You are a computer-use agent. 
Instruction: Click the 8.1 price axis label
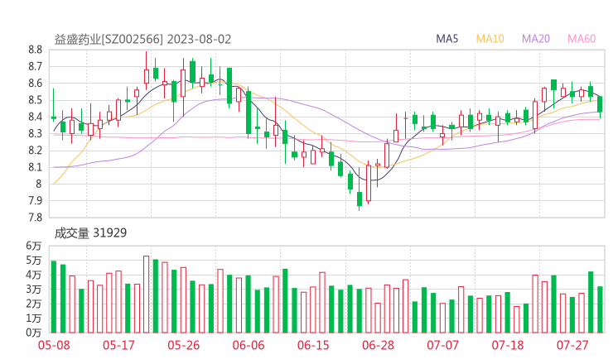coord(35,167)
